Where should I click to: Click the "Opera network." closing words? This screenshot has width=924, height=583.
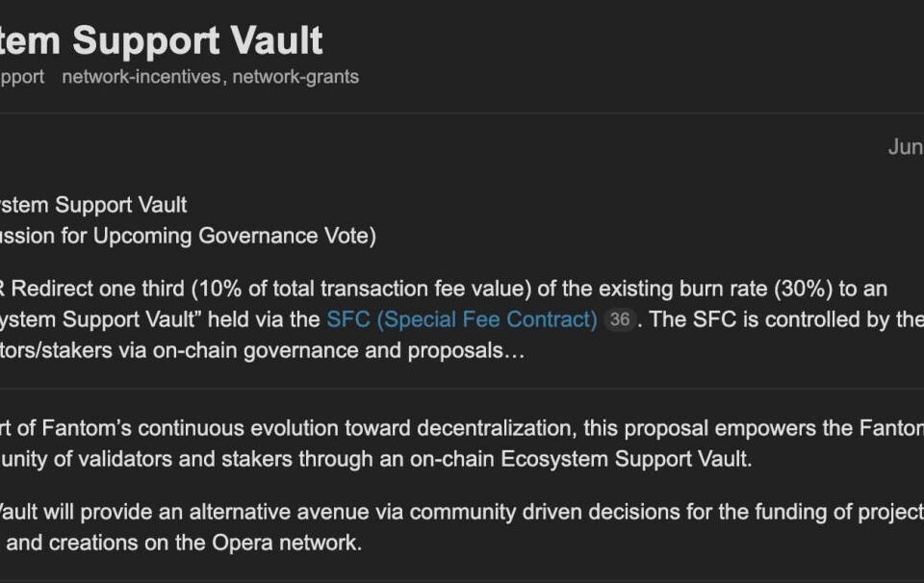287,543
